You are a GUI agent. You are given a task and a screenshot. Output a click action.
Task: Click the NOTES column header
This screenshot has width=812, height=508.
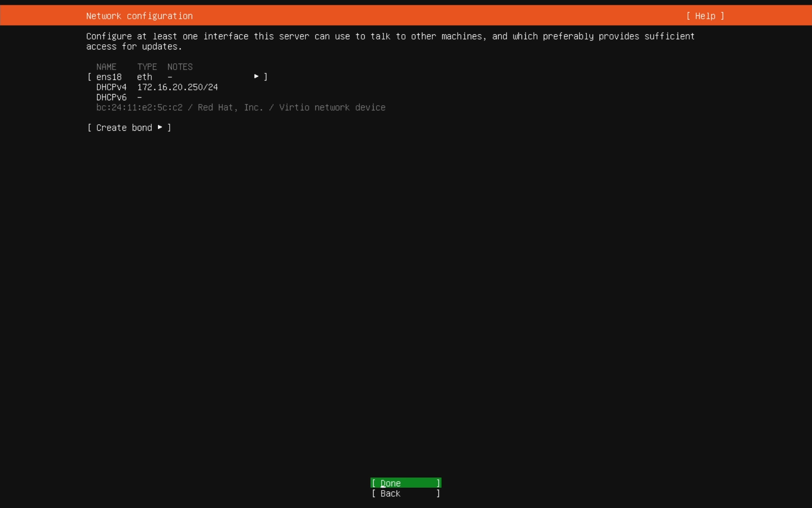[180, 66]
